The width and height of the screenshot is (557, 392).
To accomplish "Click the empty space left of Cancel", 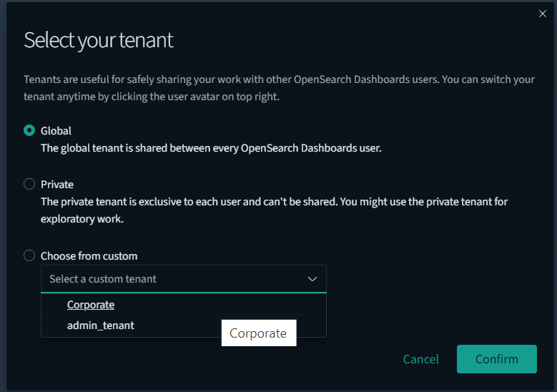I will 215,359.
